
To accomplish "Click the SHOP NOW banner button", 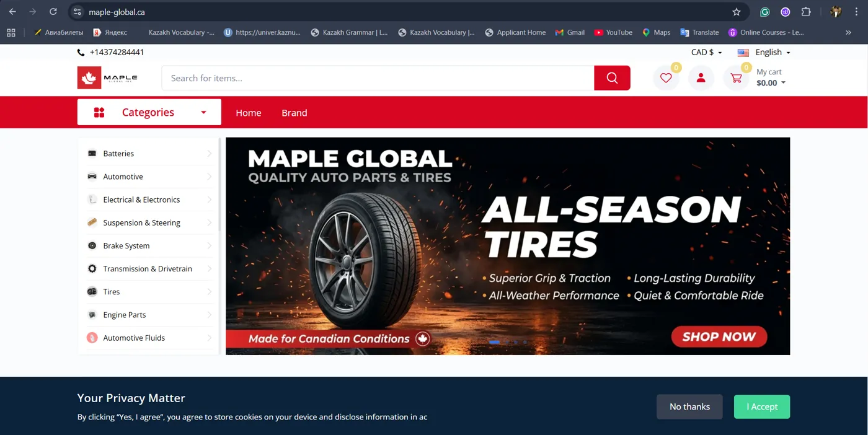I will coord(719,337).
